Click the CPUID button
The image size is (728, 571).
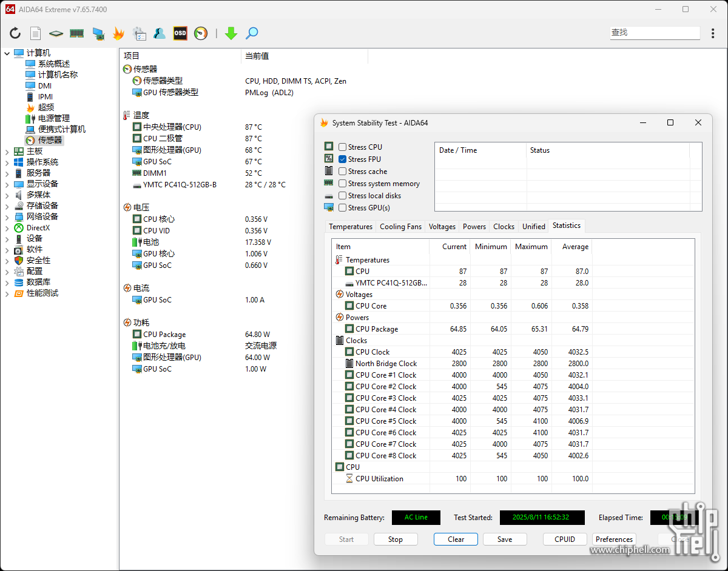(x=564, y=539)
